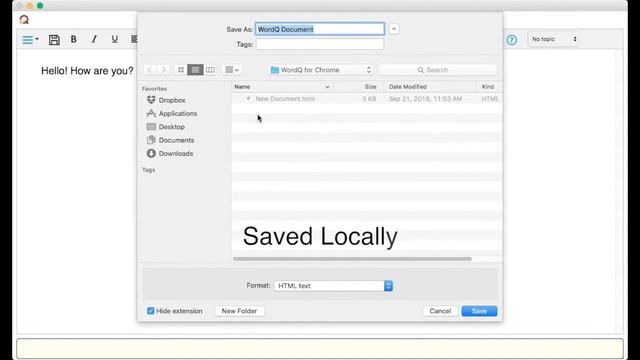The height and width of the screenshot is (360, 640).
Task: Sort files by the Name column
Action: click(x=282, y=87)
